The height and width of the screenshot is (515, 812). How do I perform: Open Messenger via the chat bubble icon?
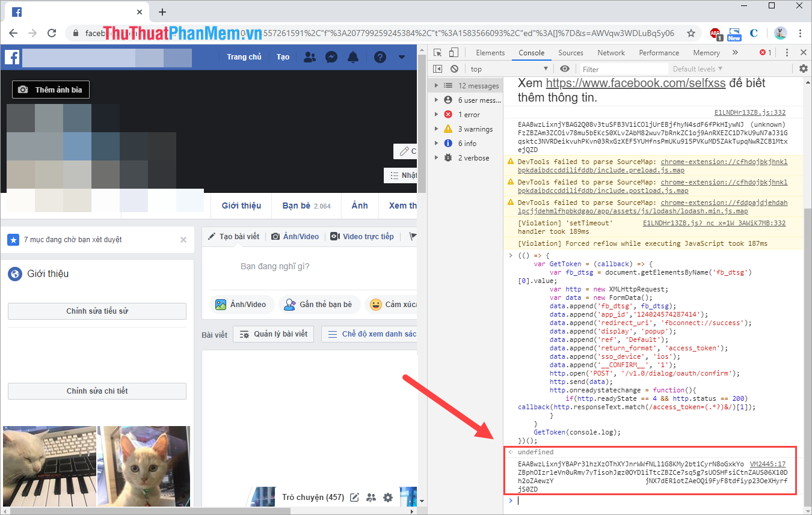[x=331, y=56]
